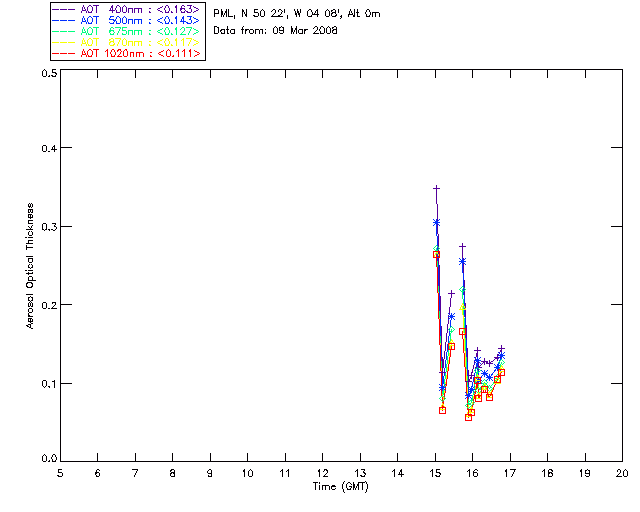
Task: Click the AOT 1020nm legend entry
Action: pos(126,53)
